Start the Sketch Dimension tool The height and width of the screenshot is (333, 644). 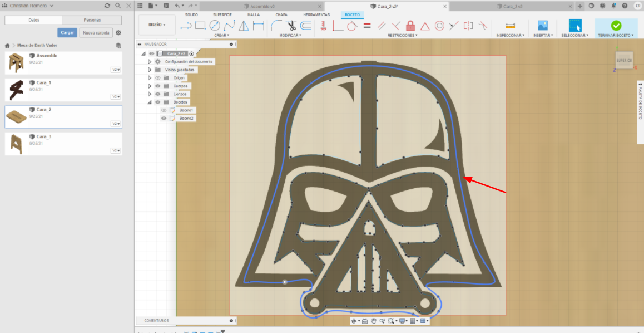tap(259, 26)
